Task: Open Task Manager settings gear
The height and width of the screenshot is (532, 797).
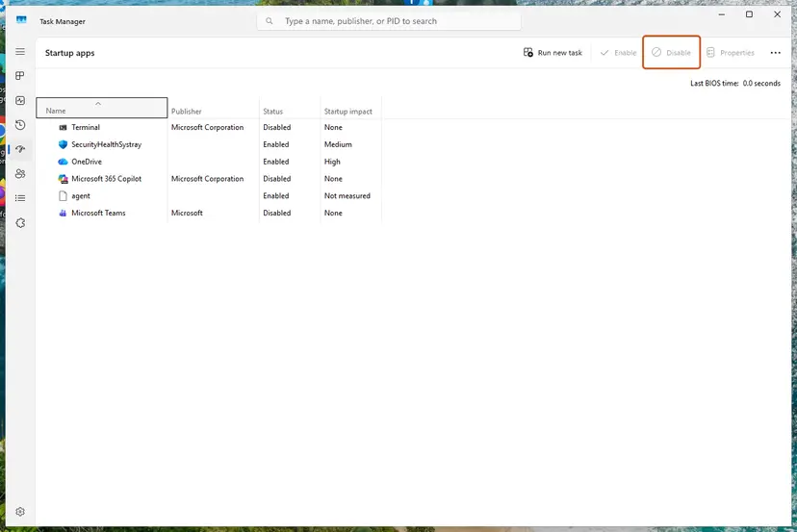Action: pyautogui.click(x=20, y=512)
